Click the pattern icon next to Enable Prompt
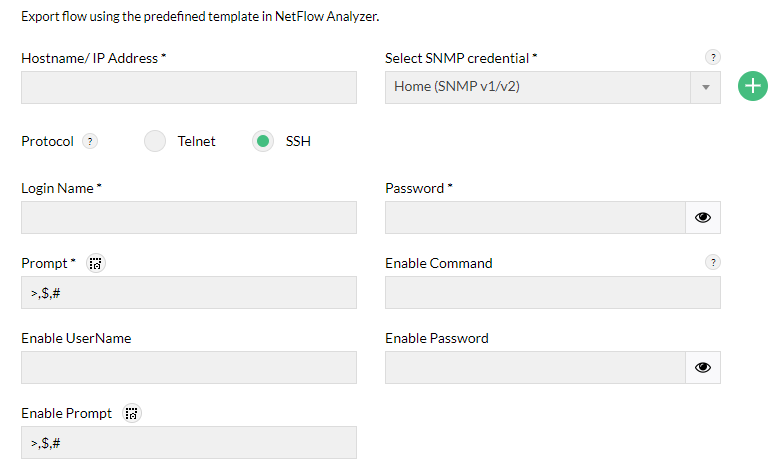 pos(131,413)
